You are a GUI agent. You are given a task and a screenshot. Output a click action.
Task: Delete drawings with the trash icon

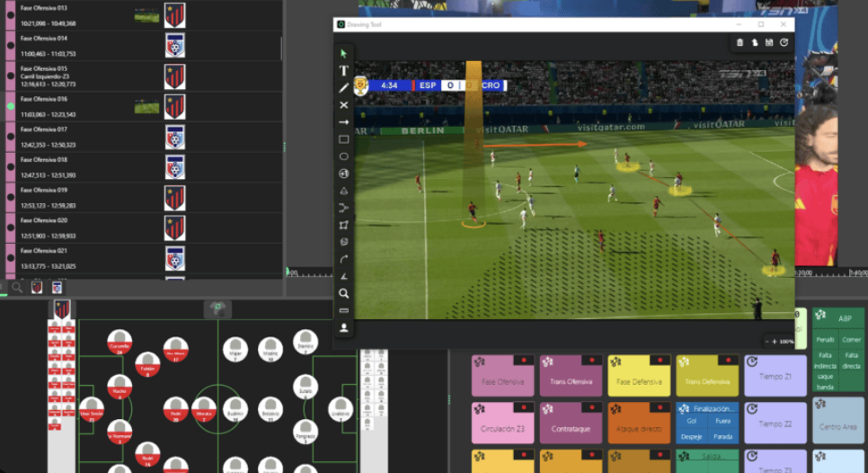tap(740, 42)
